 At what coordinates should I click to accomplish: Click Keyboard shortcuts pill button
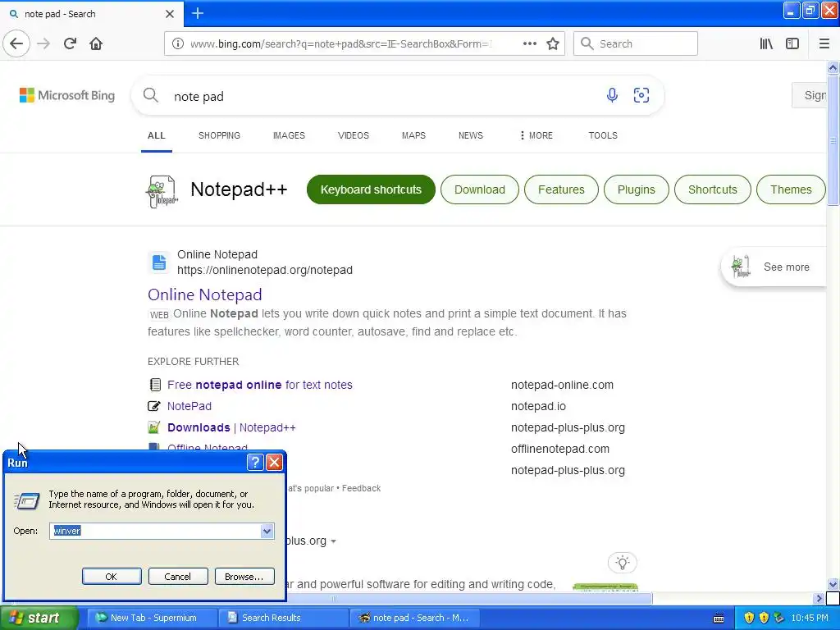point(371,189)
